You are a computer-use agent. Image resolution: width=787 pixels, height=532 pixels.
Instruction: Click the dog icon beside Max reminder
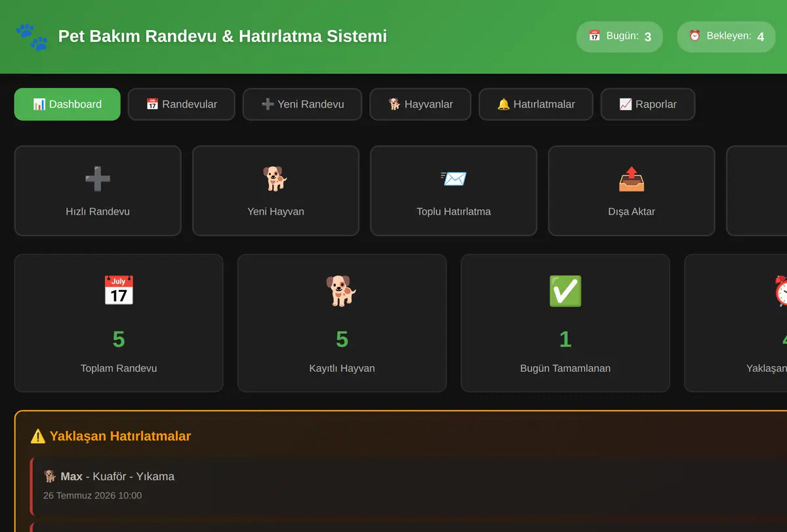(50, 476)
